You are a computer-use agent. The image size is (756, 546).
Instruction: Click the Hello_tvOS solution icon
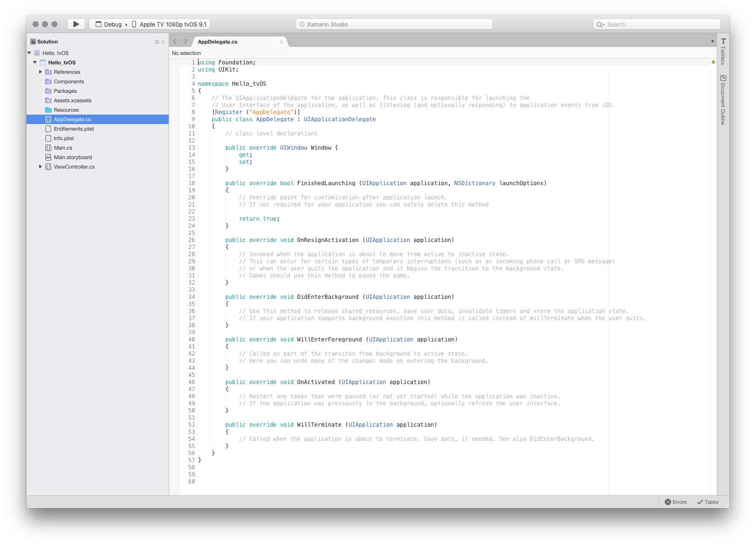point(37,53)
